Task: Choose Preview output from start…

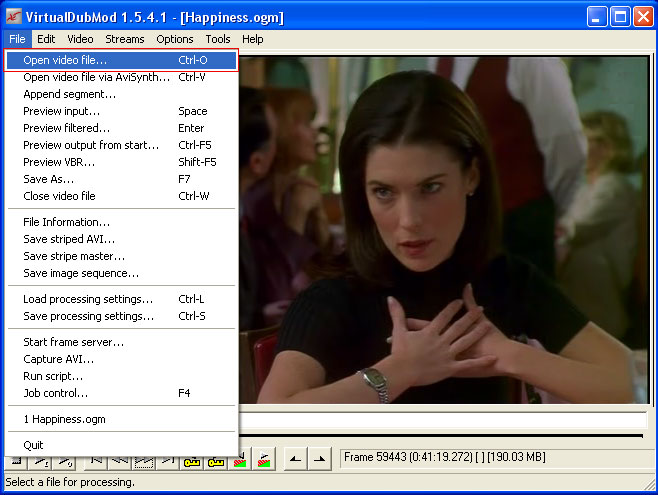Action: 121,145
